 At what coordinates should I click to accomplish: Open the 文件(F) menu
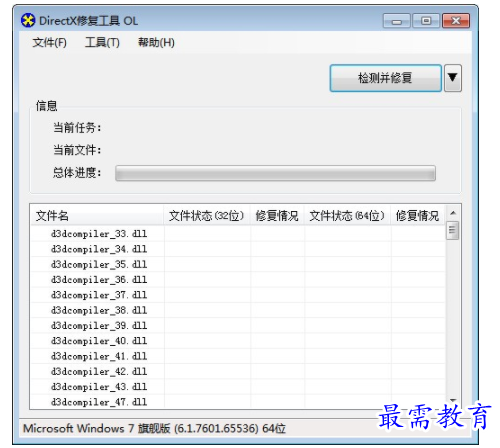tap(49, 43)
